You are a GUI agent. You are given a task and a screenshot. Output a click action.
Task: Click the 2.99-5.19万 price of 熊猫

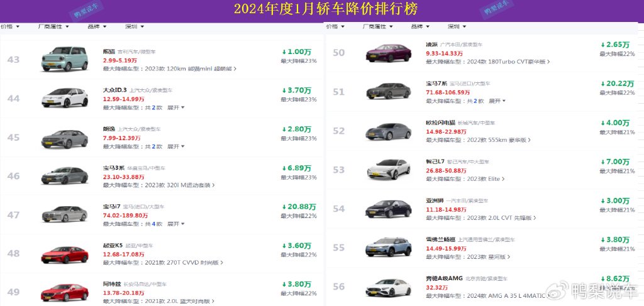point(120,60)
